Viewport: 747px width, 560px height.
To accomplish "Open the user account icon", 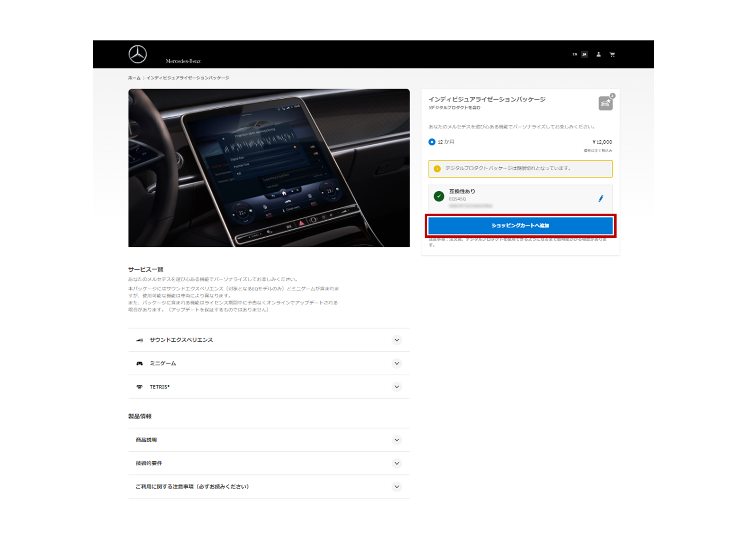I will [598, 54].
